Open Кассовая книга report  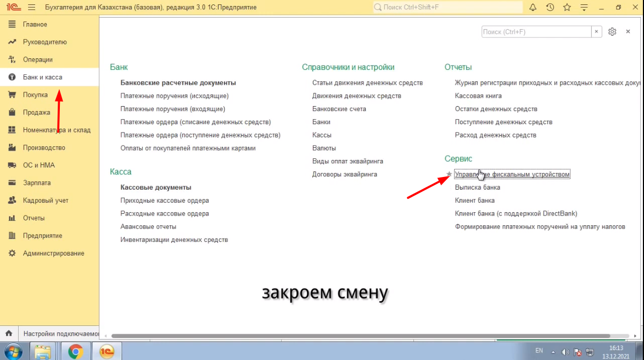pos(478,96)
